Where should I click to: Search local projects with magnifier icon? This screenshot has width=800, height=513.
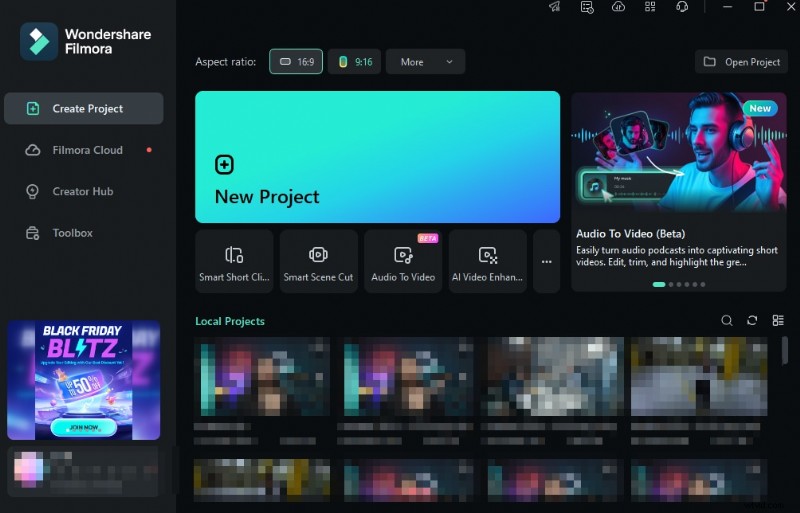coord(727,321)
